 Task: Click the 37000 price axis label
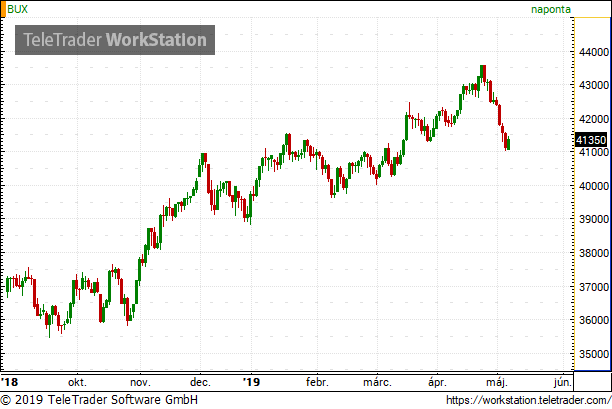pyautogui.click(x=594, y=287)
